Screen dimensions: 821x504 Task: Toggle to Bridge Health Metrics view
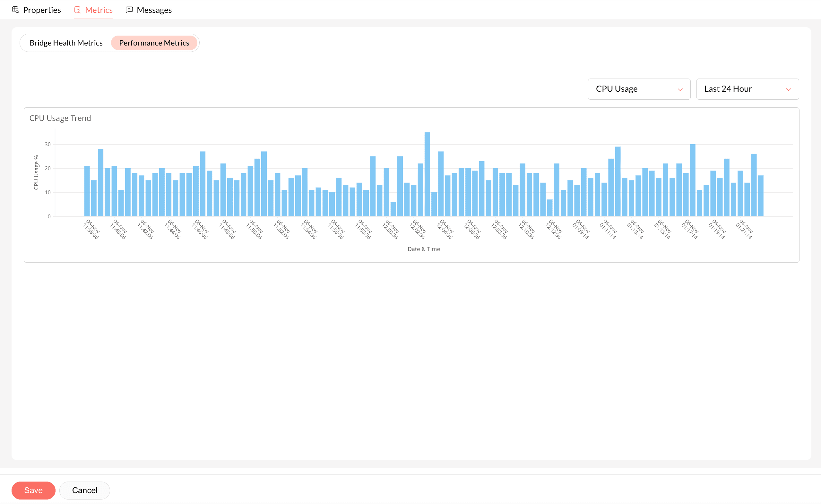(x=66, y=43)
